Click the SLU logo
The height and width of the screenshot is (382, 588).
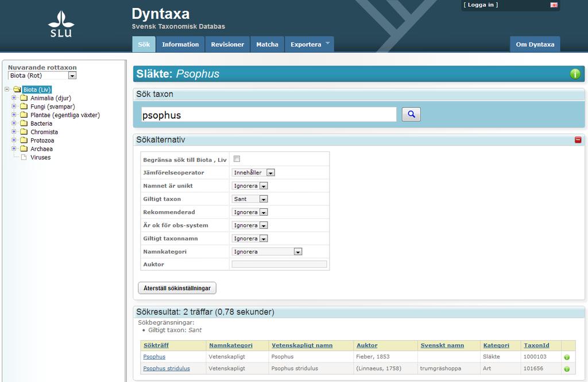(61, 24)
